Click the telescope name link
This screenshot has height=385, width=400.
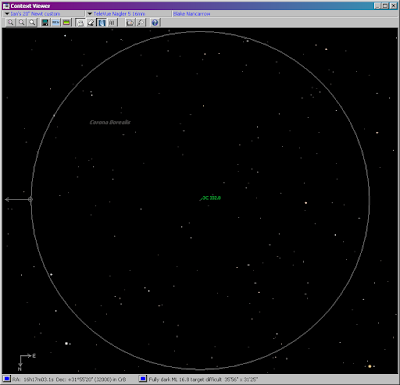click(35, 14)
